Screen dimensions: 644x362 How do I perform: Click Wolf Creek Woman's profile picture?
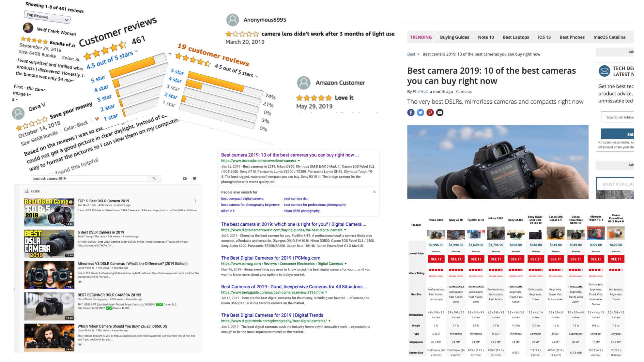28,28
